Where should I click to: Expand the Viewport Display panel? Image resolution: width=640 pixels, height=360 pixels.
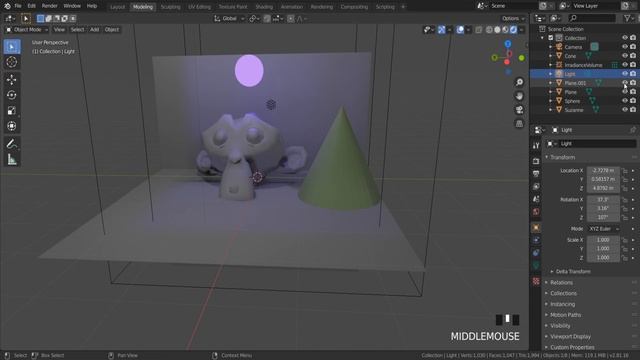[x=570, y=337]
